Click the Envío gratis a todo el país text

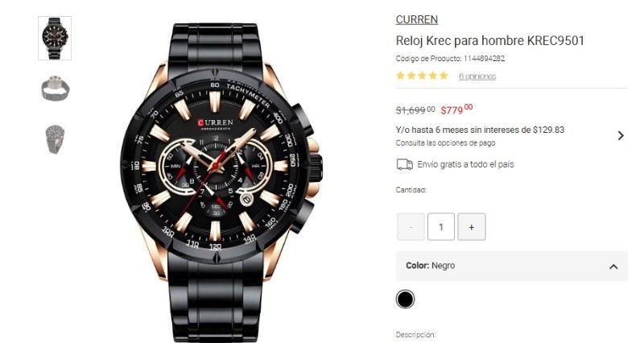pos(466,164)
